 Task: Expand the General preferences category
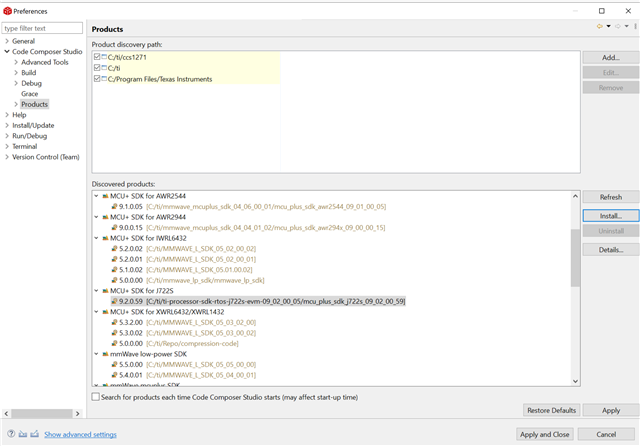tap(8, 41)
